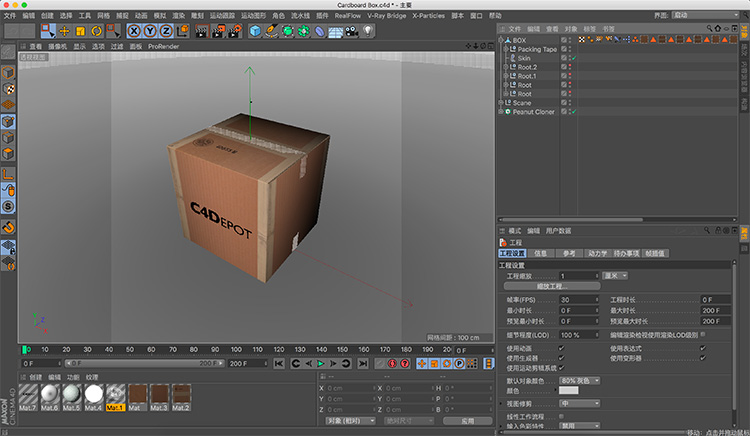The width and height of the screenshot is (750, 436).
Task: Add a Light object
Action: (368, 31)
